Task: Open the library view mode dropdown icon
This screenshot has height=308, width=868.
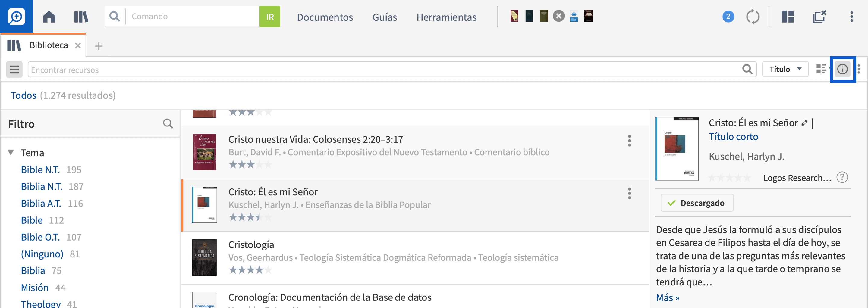Action: [822, 69]
